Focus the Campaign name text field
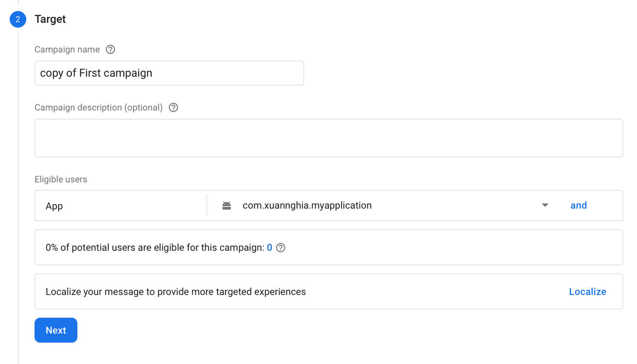Viewport: 637px width, 364px height. pos(169,73)
